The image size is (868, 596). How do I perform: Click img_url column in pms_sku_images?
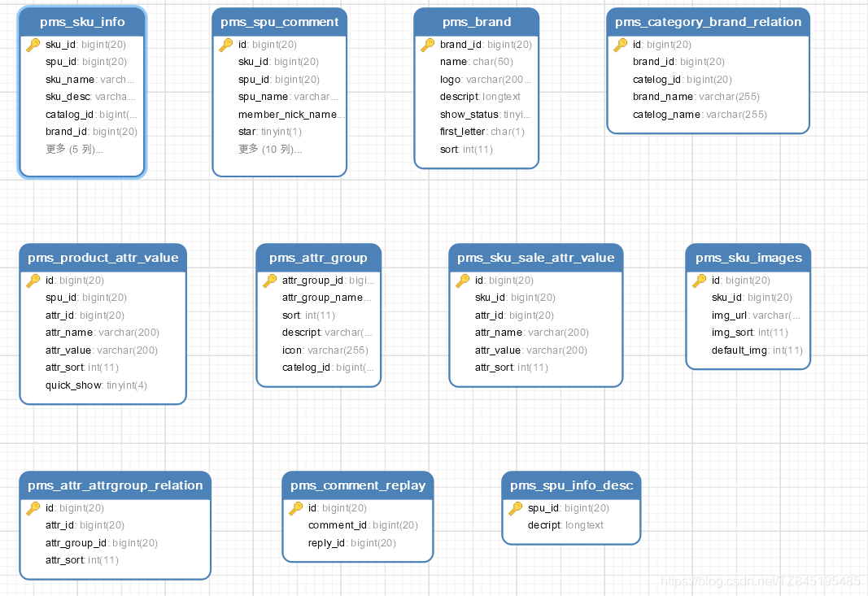point(756,315)
